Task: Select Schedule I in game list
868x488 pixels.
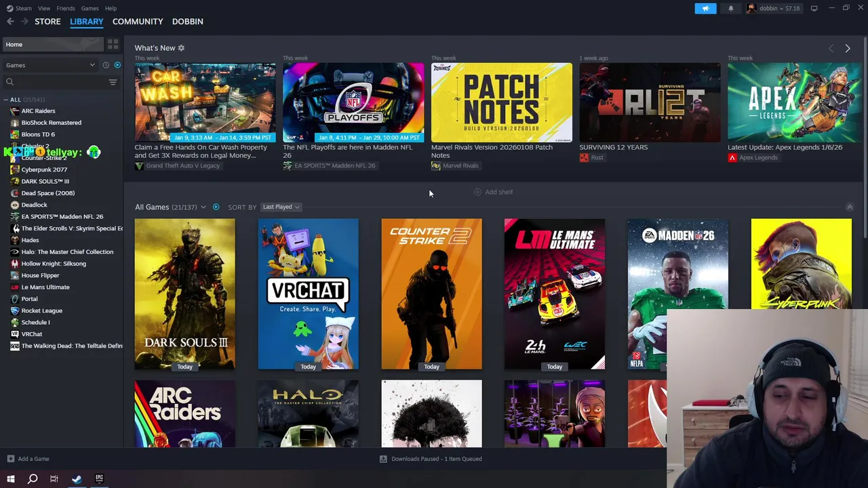Action: coord(35,322)
